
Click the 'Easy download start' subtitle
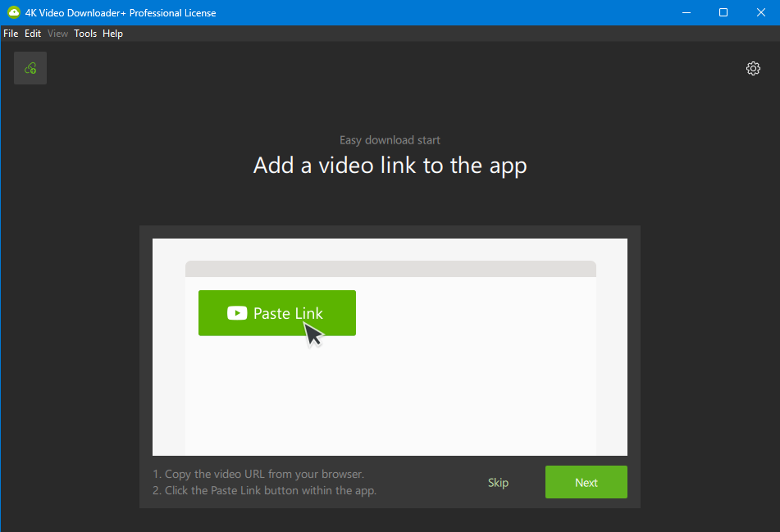tap(390, 140)
